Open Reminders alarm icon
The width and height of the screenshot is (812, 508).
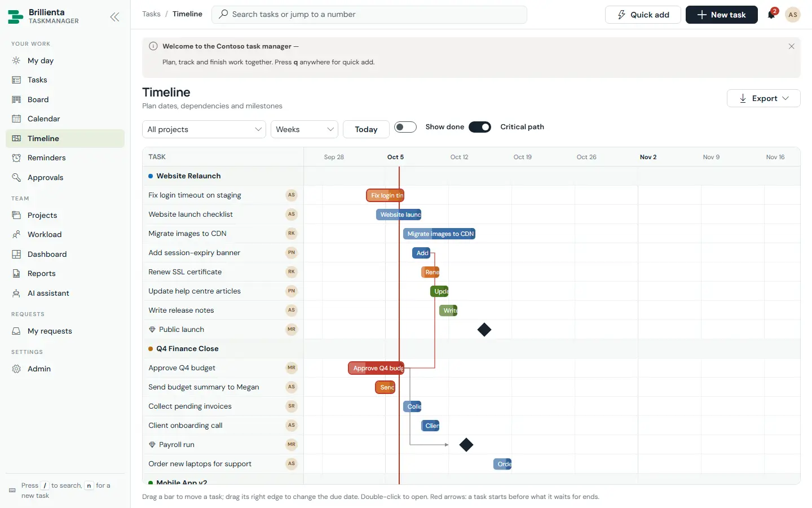click(x=16, y=158)
